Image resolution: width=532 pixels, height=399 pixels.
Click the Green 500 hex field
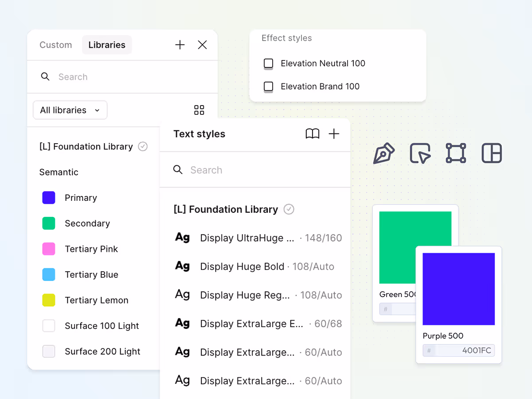(398, 309)
